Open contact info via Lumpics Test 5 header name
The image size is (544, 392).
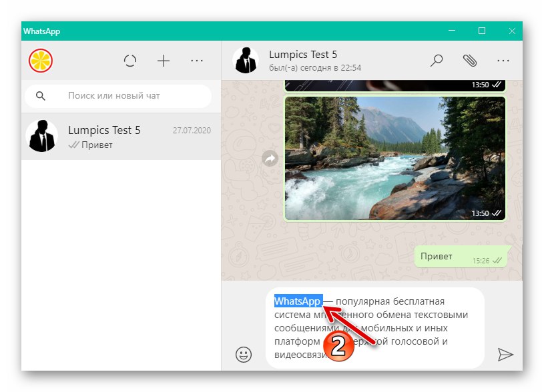coord(303,55)
